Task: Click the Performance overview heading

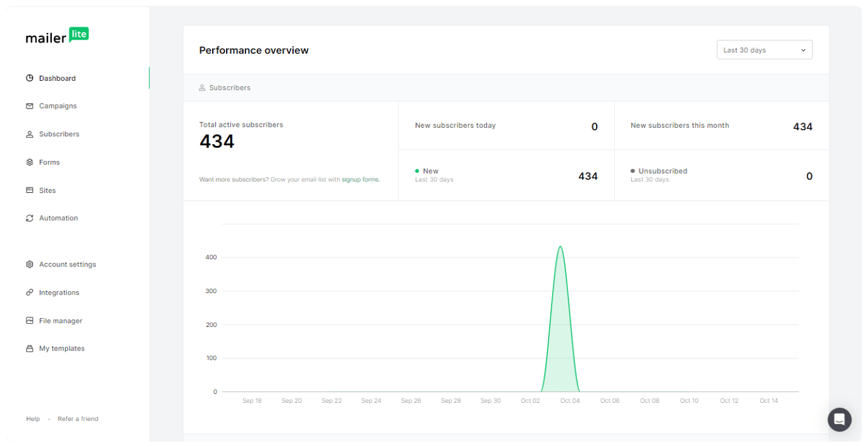Action: click(x=254, y=50)
